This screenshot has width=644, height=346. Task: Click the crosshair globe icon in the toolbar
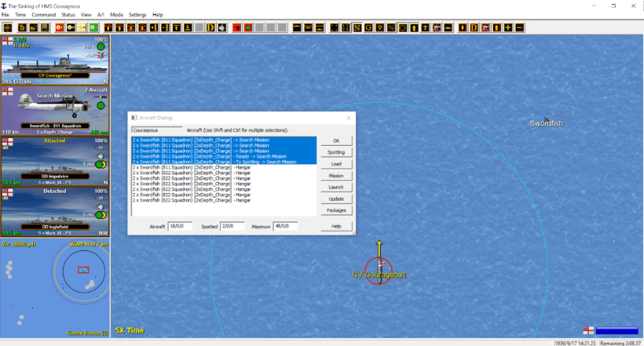[8, 27]
